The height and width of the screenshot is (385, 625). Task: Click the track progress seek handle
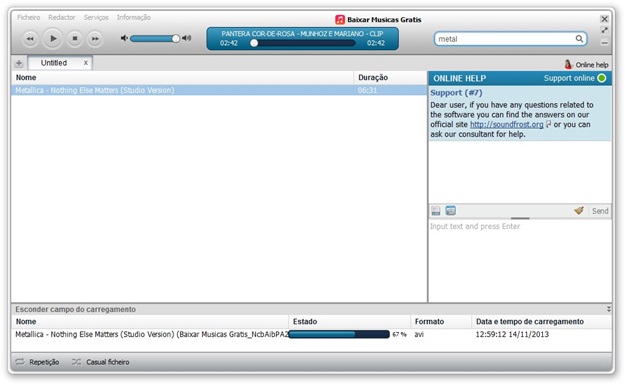254,43
